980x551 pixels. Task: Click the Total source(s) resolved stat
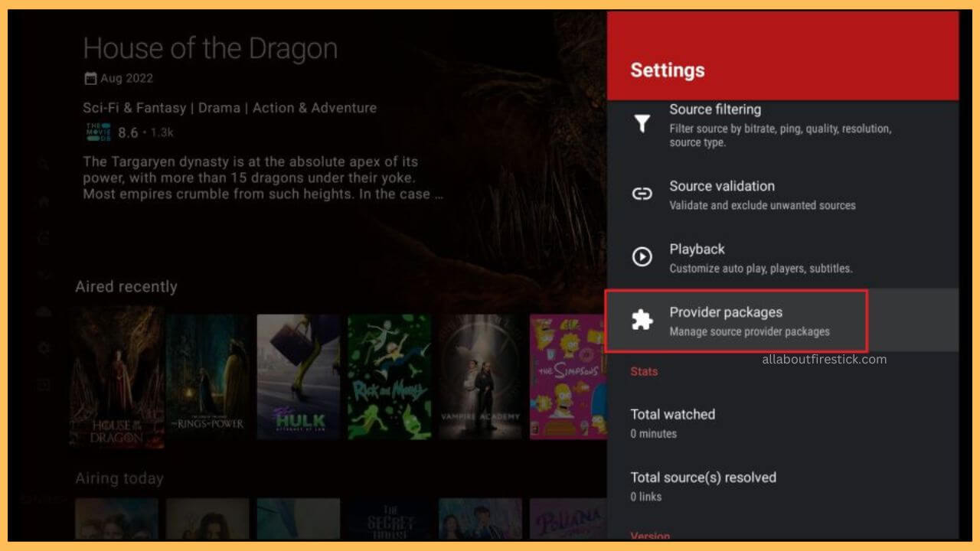tap(703, 478)
